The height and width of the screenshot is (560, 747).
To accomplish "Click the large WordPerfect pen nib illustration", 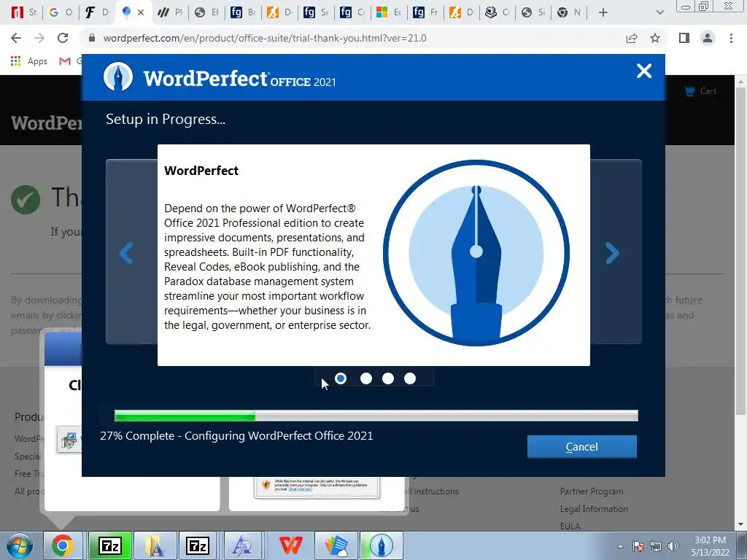I will (x=476, y=253).
